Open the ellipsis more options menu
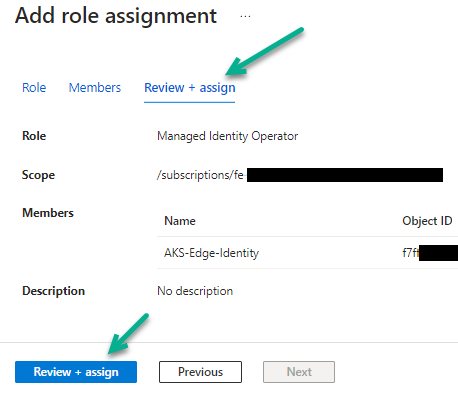Viewport: 458px width, 395px height. click(x=245, y=16)
